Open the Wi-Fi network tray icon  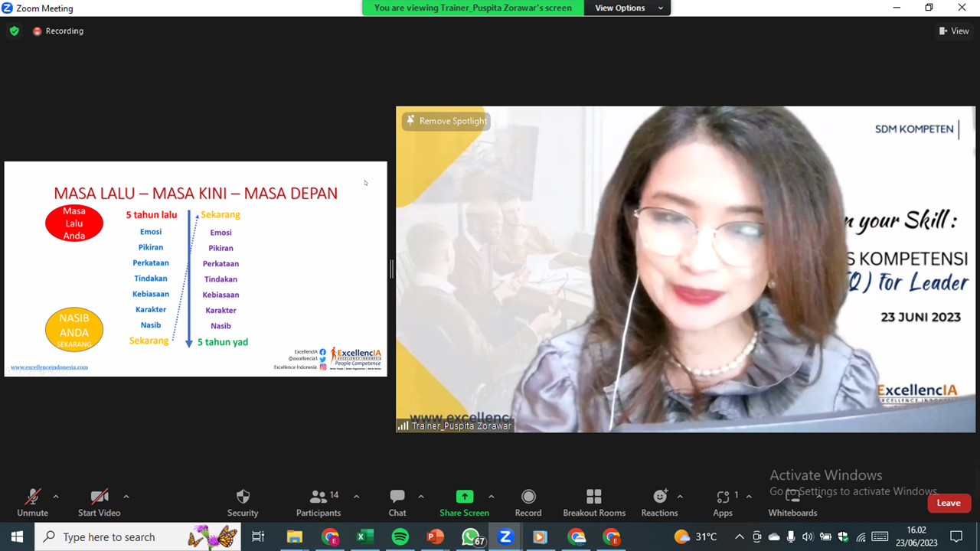tap(861, 536)
